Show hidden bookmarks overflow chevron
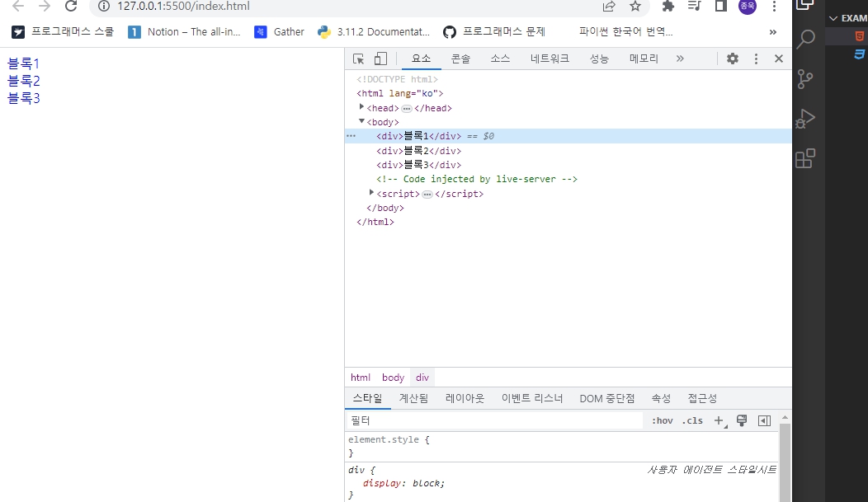Image resolution: width=868 pixels, height=502 pixels. click(x=773, y=32)
